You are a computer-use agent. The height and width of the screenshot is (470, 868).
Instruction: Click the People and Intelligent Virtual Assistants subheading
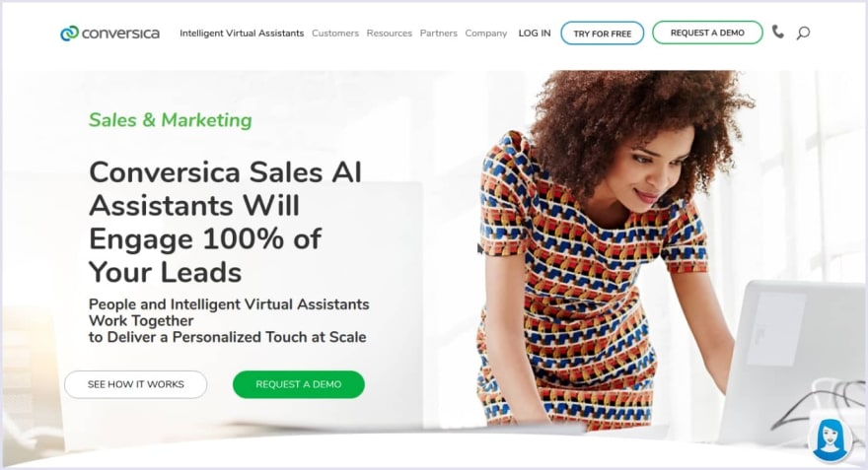tap(229, 320)
